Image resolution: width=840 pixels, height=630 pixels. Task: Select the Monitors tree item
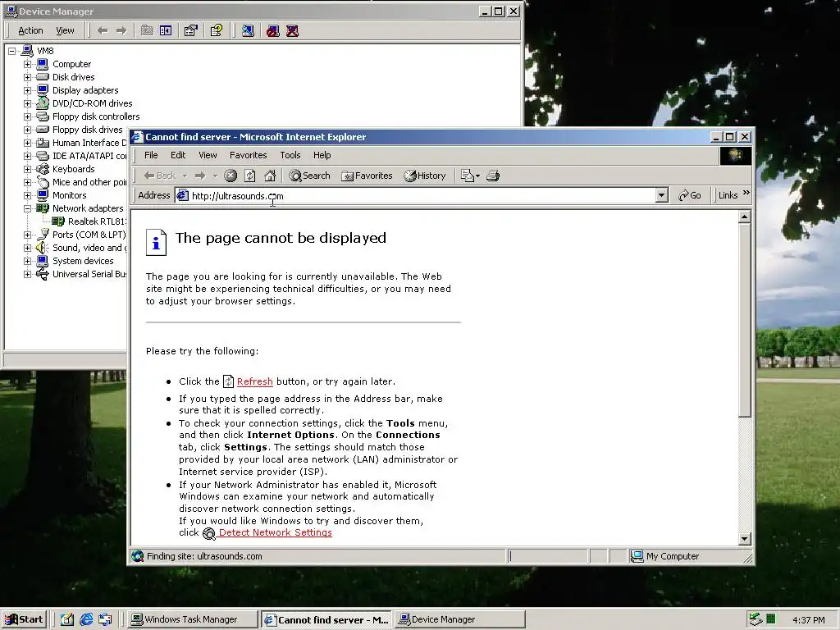tap(69, 195)
